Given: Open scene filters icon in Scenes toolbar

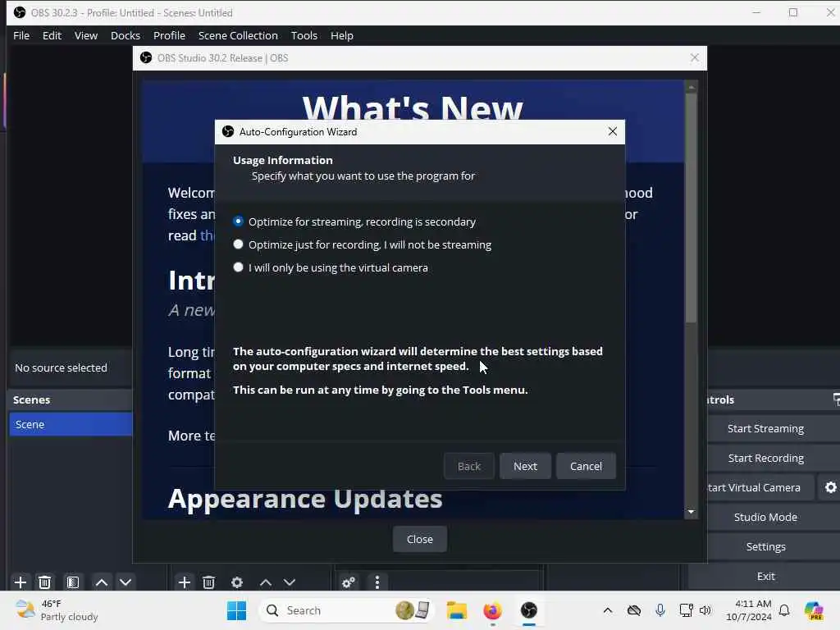Looking at the screenshot, I should tap(73, 582).
